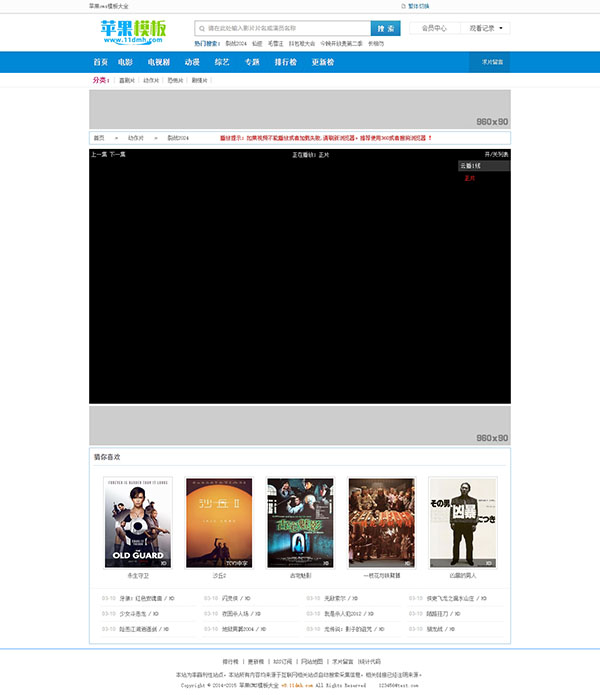Click the 下一集 next episode link
This screenshot has width=600, height=695.
click(118, 155)
